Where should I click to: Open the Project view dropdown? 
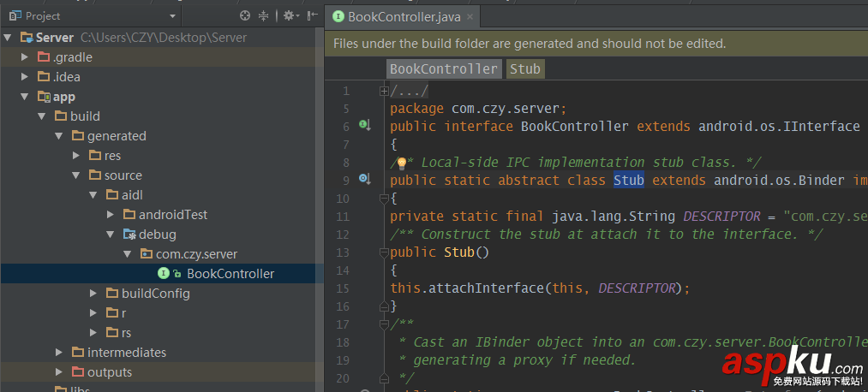click(x=171, y=16)
